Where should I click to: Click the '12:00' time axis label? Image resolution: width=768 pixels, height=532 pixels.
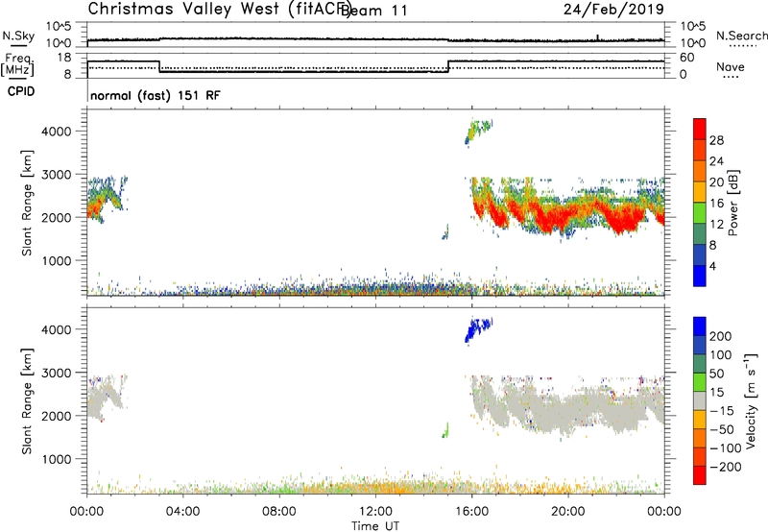[375, 512]
